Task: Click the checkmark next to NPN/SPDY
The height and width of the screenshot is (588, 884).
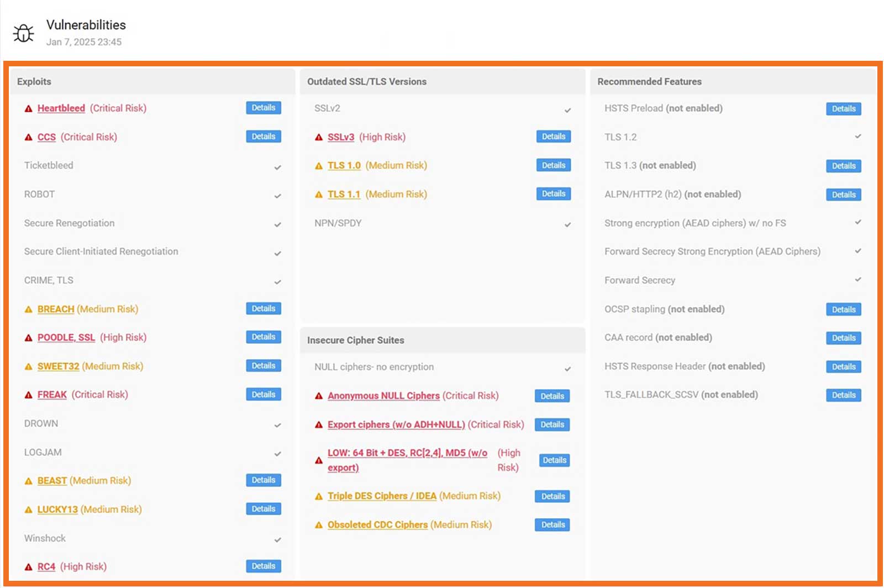Action: [568, 224]
